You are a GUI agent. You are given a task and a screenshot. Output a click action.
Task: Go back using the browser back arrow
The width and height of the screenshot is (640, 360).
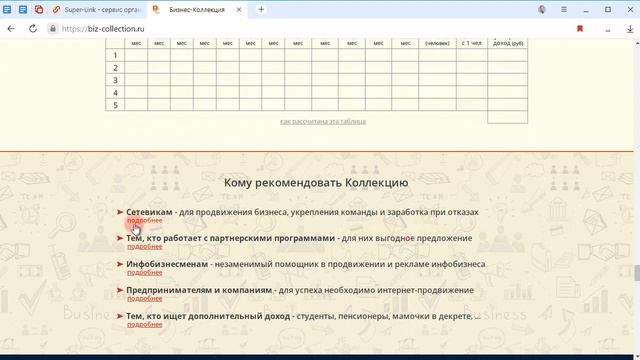point(11,29)
